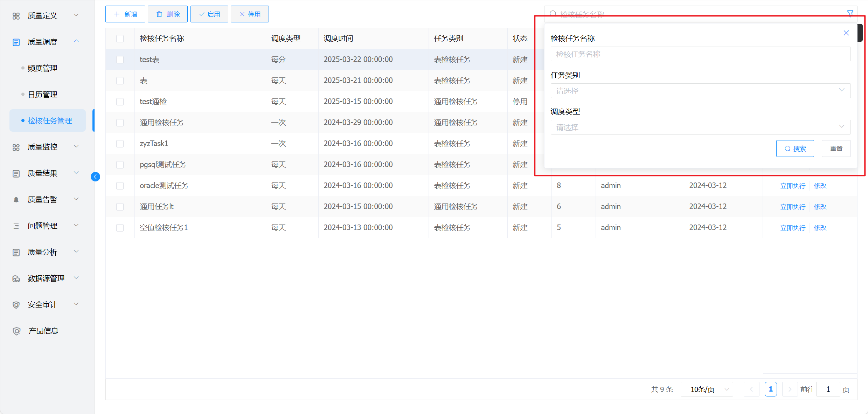Click the 质量定义 grid icon
This screenshot has height=414, width=868.
tap(16, 16)
